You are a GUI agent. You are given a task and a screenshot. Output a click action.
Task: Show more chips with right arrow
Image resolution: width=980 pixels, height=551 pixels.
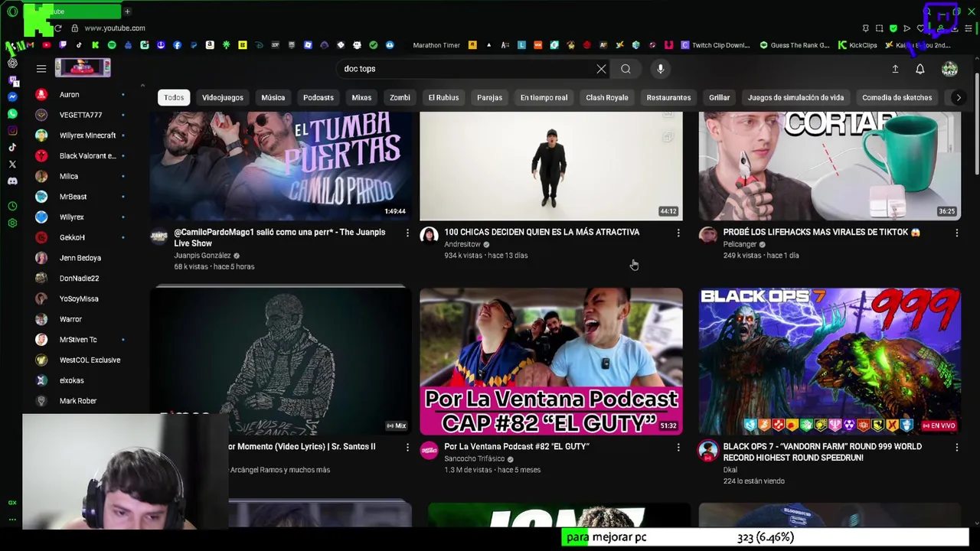tap(958, 97)
